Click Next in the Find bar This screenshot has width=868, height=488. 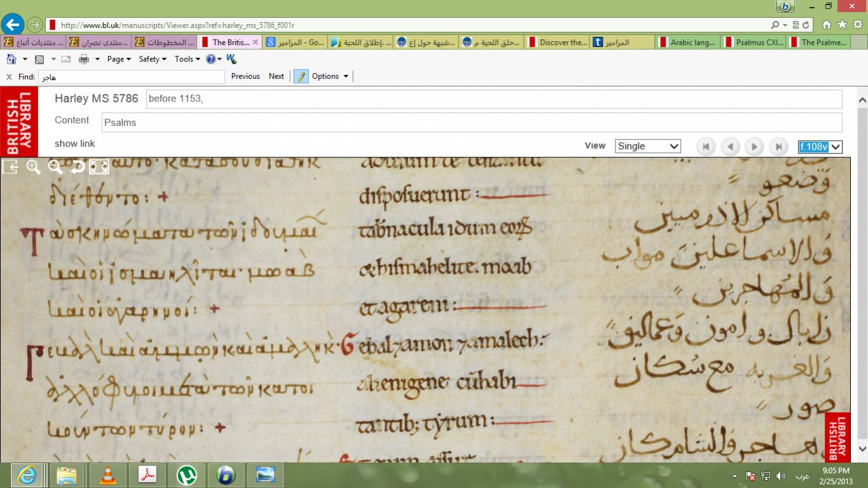tap(276, 76)
